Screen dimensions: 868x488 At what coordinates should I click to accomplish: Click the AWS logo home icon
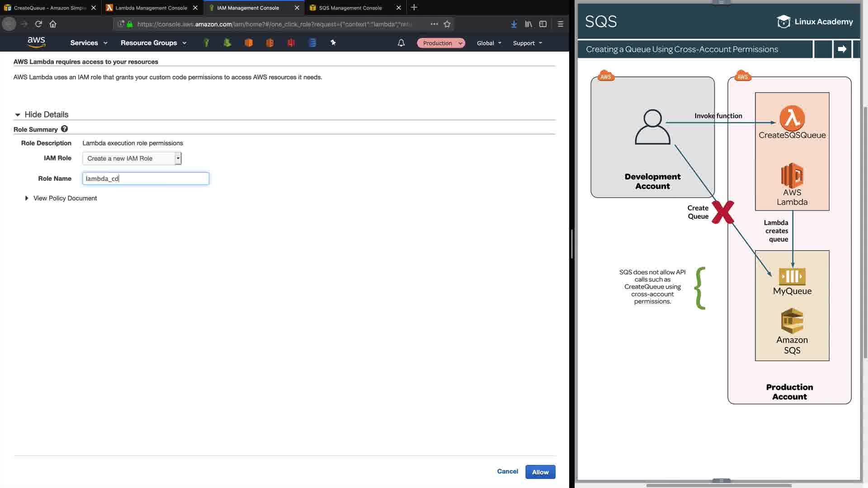pyautogui.click(x=36, y=42)
